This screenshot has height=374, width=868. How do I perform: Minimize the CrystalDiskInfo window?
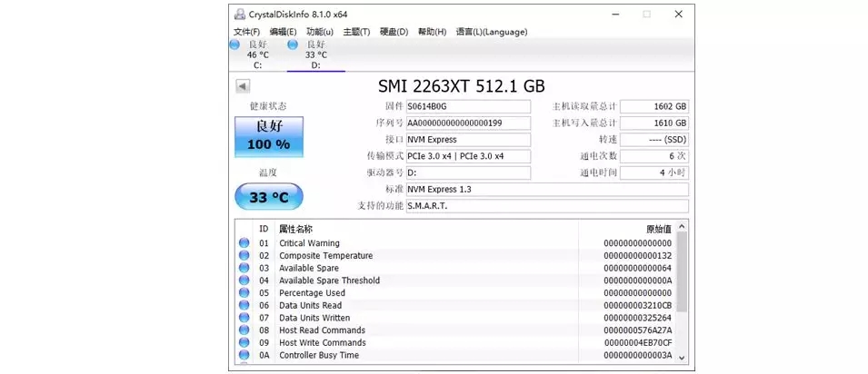pyautogui.click(x=614, y=15)
